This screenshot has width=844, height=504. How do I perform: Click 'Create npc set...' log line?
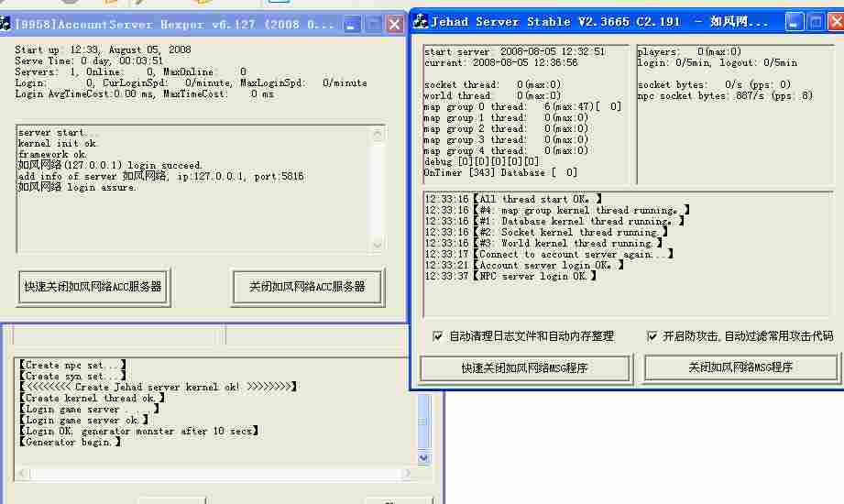72,365
